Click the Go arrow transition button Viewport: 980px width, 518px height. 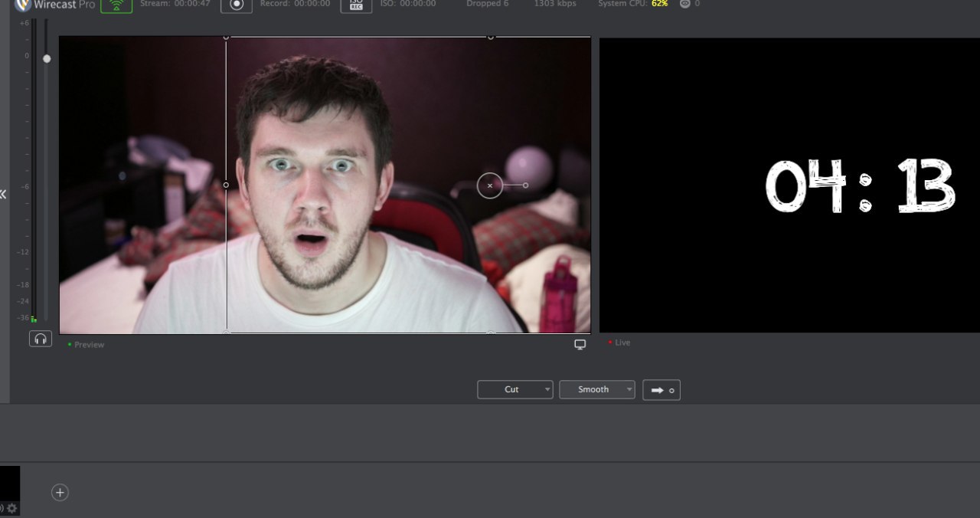(x=661, y=390)
